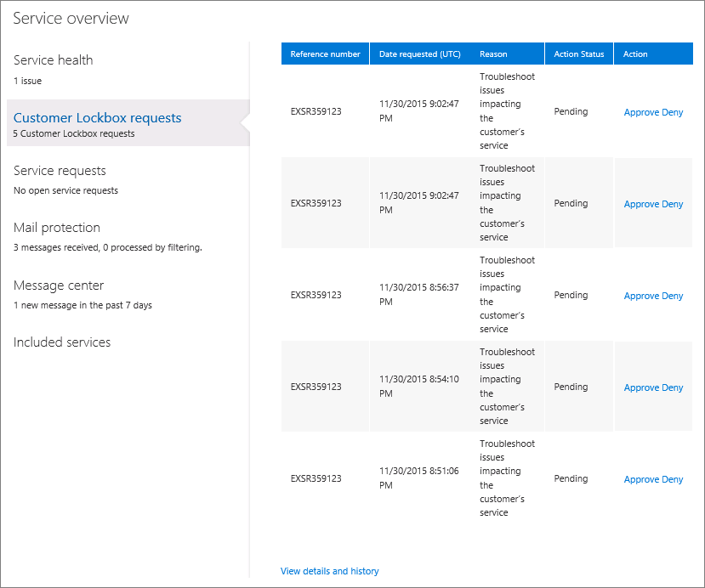This screenshot has height=588, width=705.
Task: Deny the request made at 8:54:10 PM
Action: (x=673, y=387)
